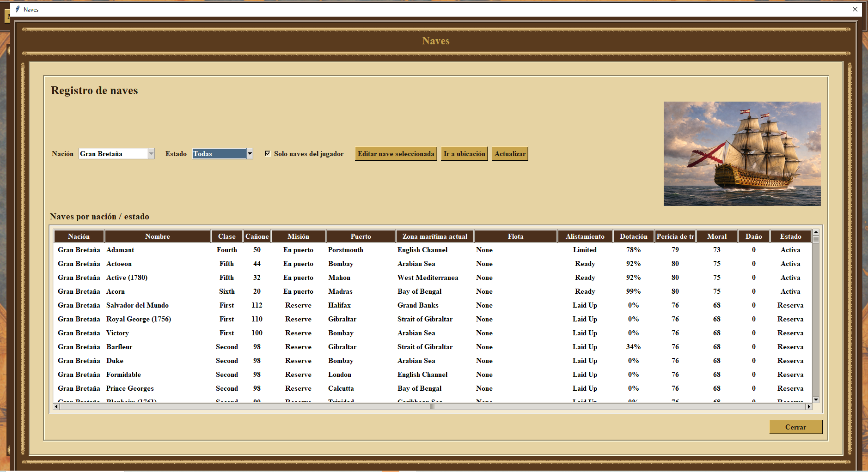The height and width of the screenshot is (472, 868).
Task: Select the Royal George (1756) ship row
Action: [x=433, y=319]
